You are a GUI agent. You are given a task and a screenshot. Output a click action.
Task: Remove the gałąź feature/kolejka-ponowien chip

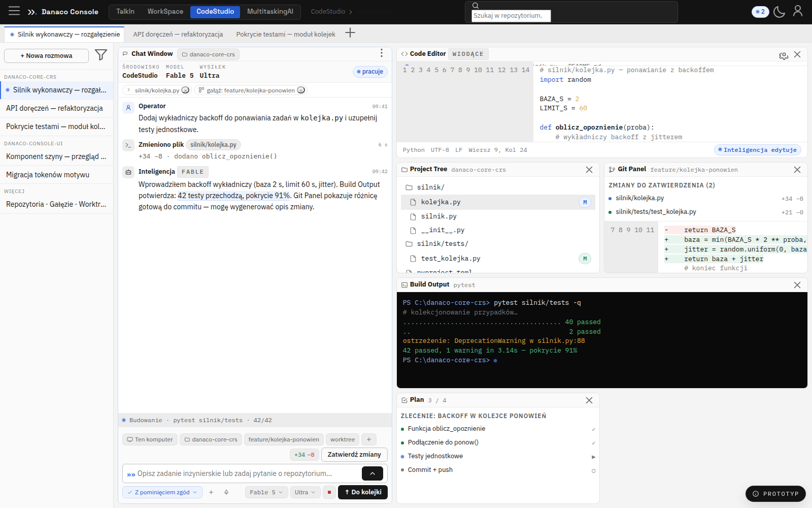click(301, 90)
